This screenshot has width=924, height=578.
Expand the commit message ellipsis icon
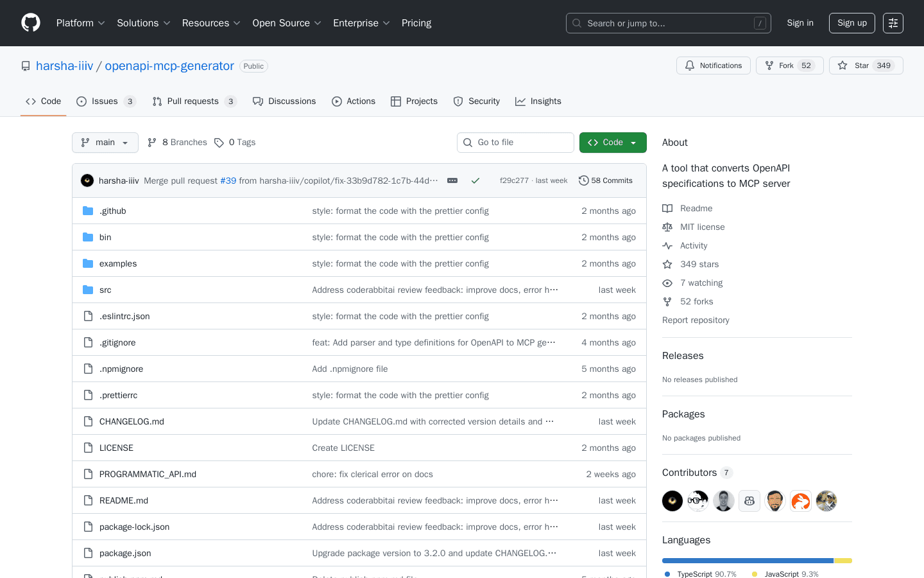tap(452, 180)
